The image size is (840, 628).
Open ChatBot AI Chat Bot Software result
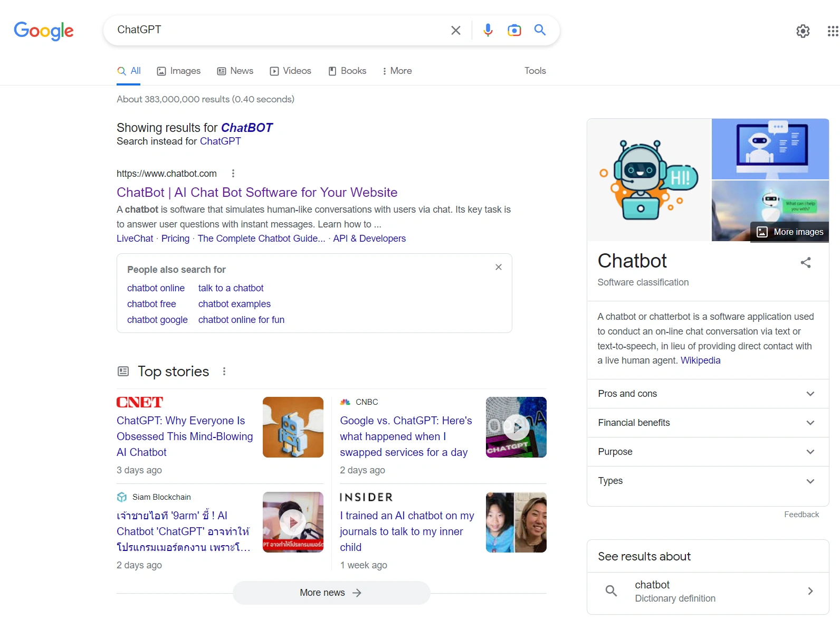click(257, 193)
